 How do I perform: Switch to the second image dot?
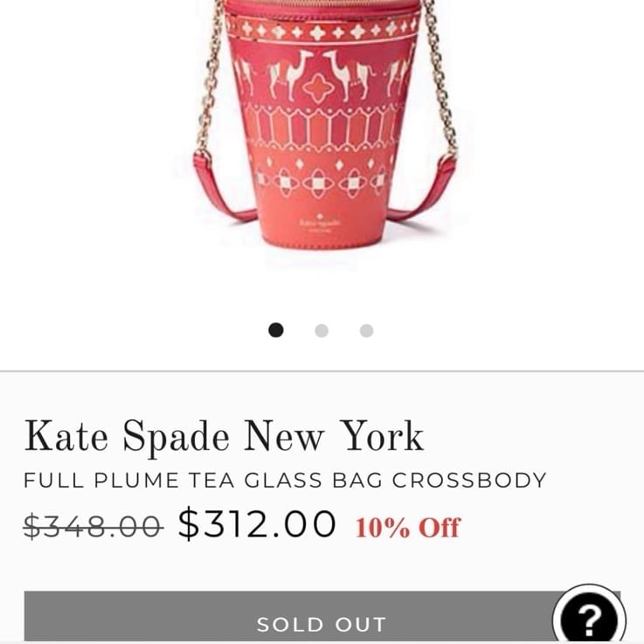322,330
